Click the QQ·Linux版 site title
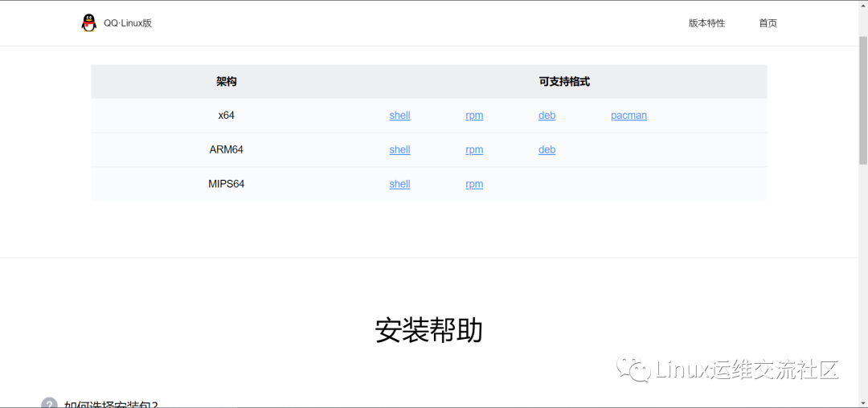 [x=128, y=23]
